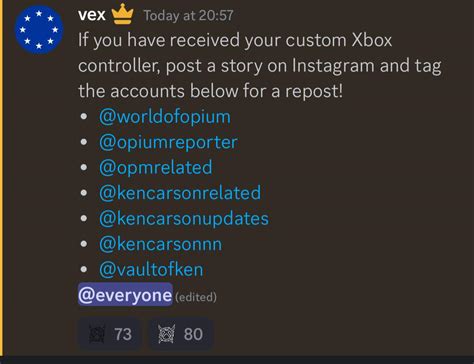Click the word Instagram in the message
The image size is (474, 364).
(333, 66)
